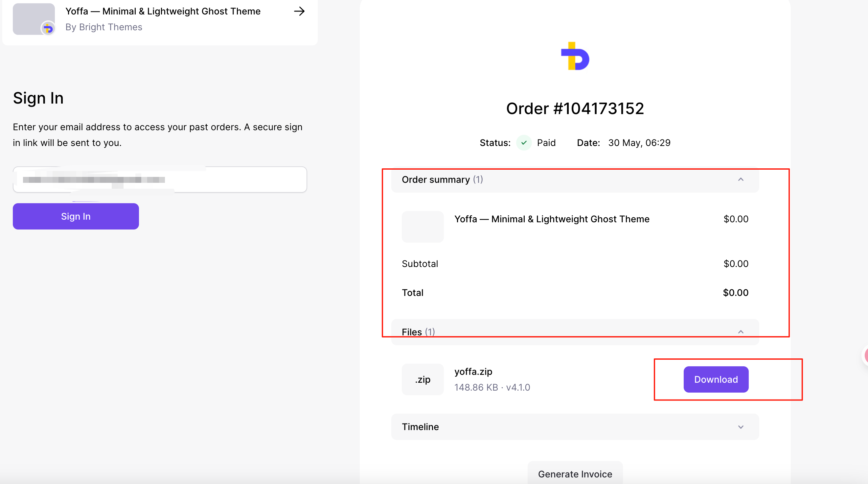
Task: Open the Yoffa theme product thumbnail
Action: tap(34, 19)
